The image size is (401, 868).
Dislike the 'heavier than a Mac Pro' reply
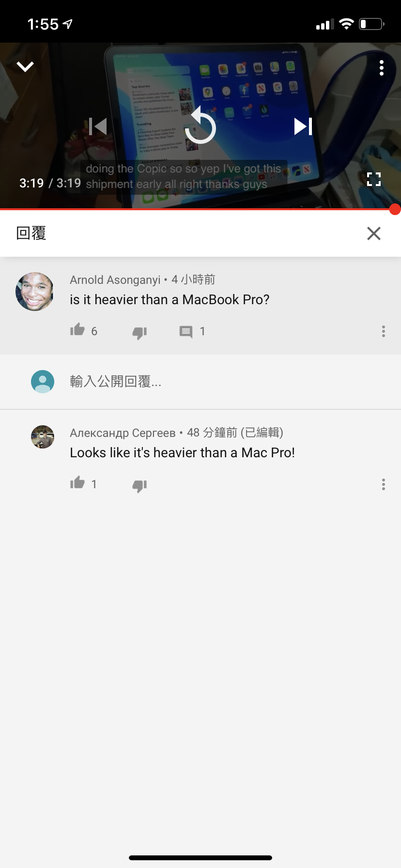[x=139, y=485]
